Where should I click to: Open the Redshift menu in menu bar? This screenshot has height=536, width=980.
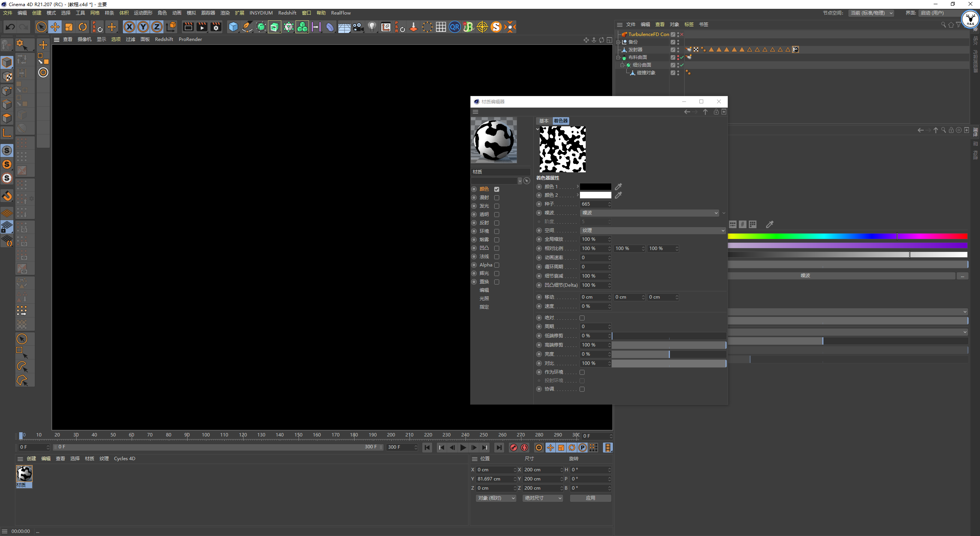(287, 13)
